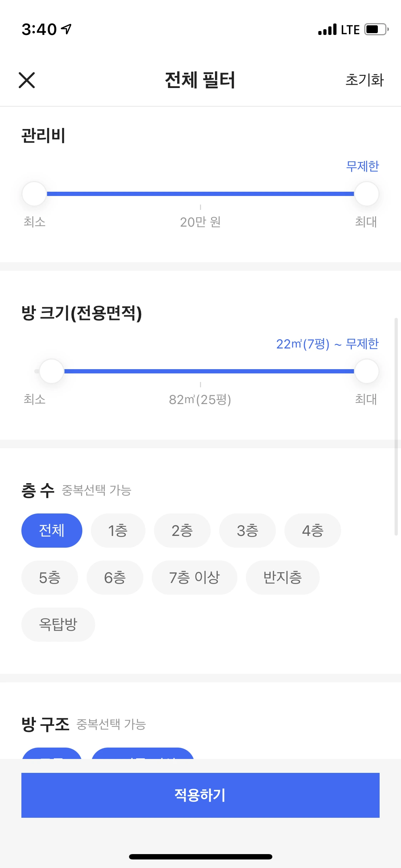Close the filter screen with the X icon

point(27,80)
